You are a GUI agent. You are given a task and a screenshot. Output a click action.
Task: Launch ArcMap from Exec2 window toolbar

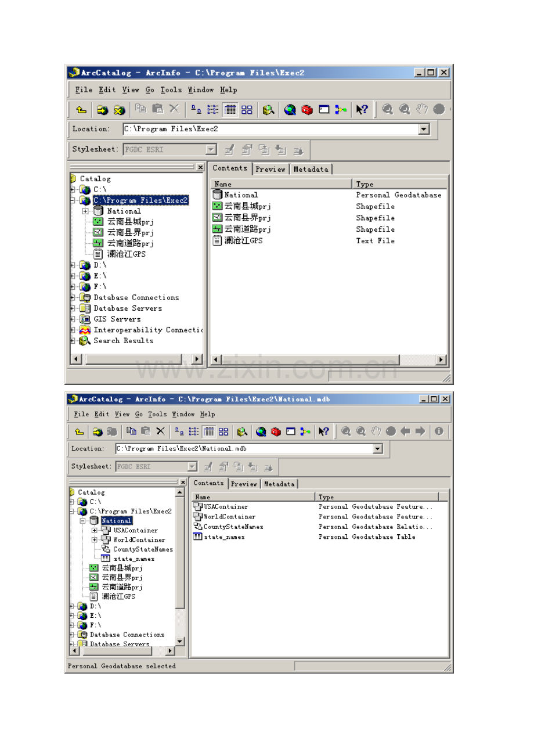[x=290, y=109]
